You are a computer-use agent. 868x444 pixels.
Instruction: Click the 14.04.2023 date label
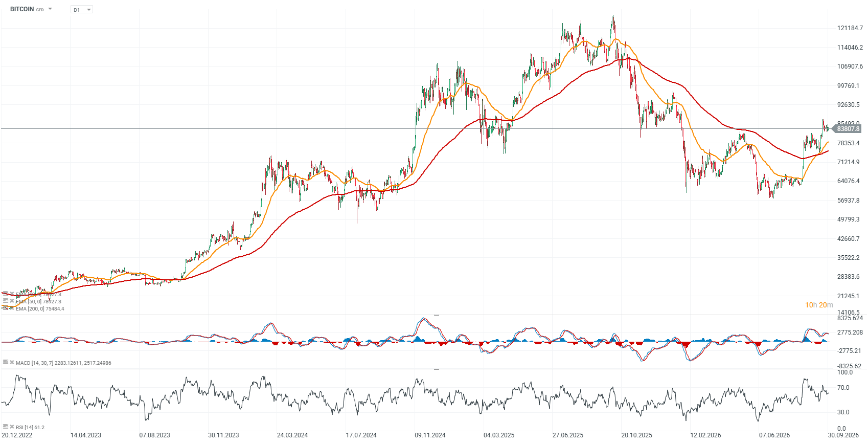[x=85, y=435]
